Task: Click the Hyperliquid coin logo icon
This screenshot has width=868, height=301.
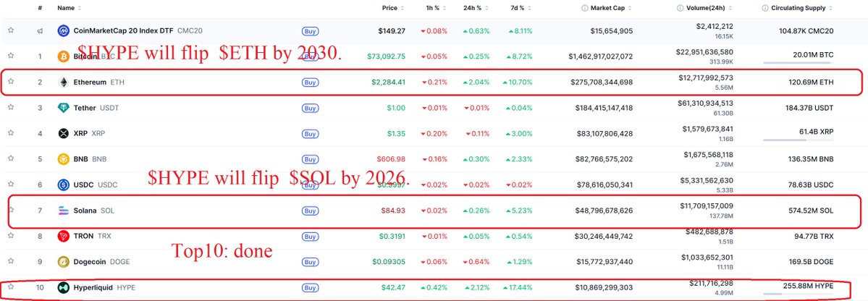Action: click(x=63, y=287)
